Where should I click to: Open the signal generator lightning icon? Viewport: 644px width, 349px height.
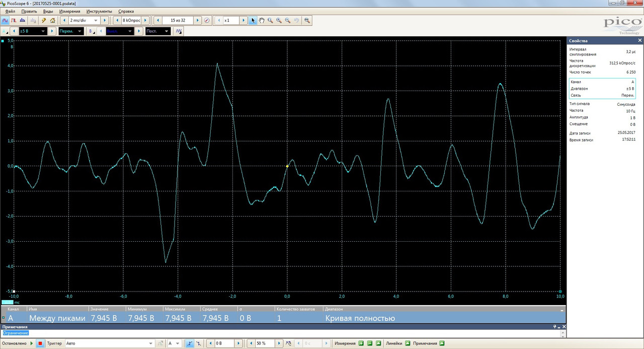[44, 20]
